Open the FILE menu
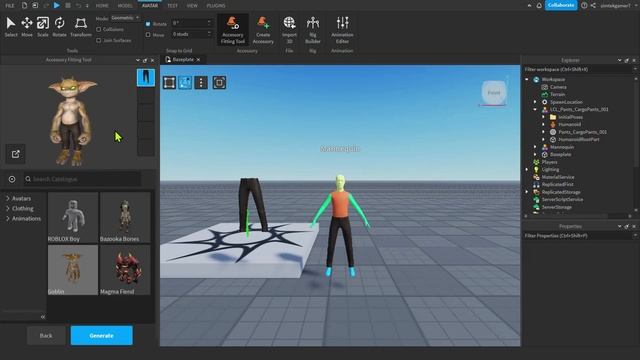Screen dimensions: 640x360 pos(9,5)
